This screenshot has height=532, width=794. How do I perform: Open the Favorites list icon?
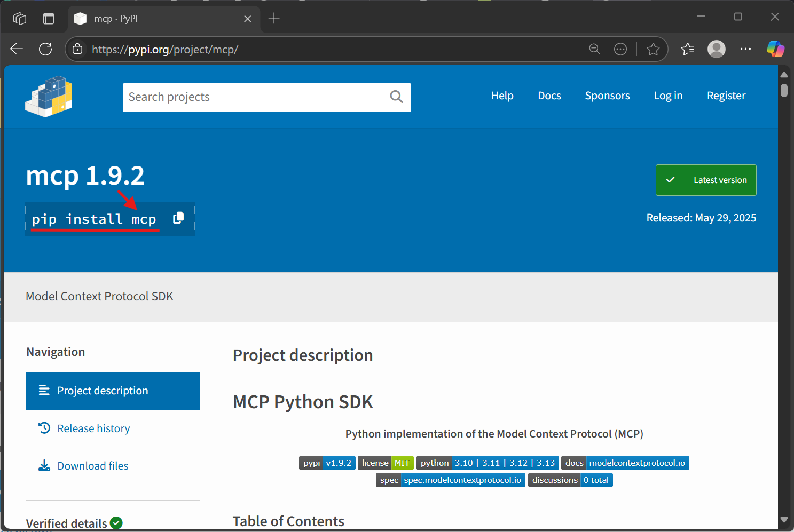[x=688, y=49]
